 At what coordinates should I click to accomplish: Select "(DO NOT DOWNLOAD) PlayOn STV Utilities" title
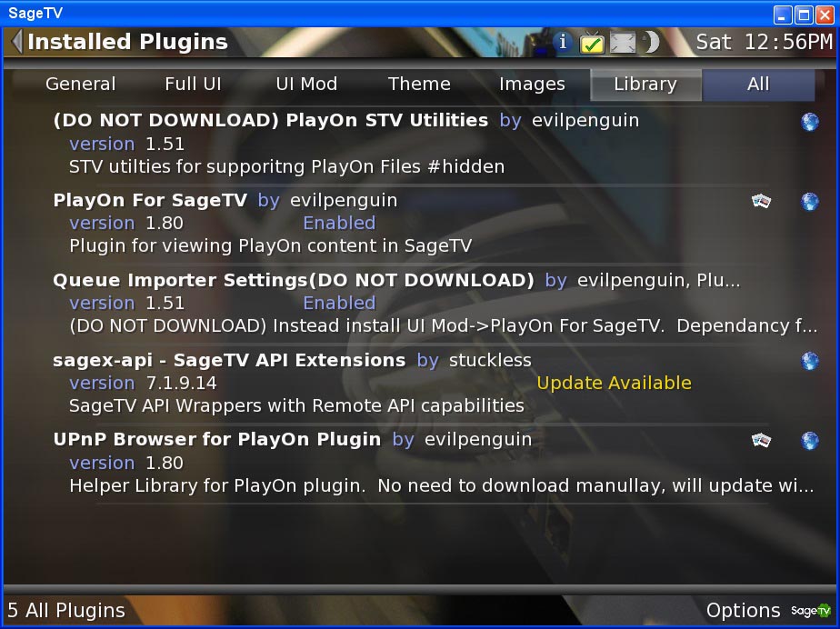click(271, 120)
